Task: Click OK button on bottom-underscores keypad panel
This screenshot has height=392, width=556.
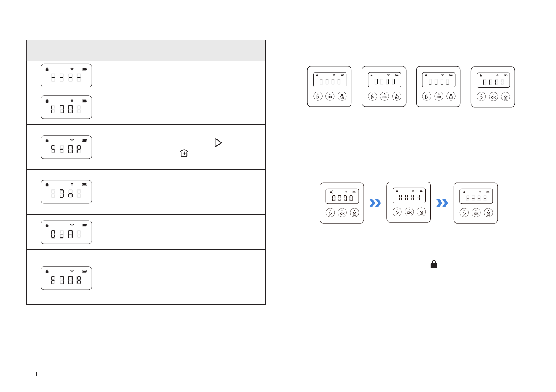Action: pyautogui.click(x=439, y=97)
